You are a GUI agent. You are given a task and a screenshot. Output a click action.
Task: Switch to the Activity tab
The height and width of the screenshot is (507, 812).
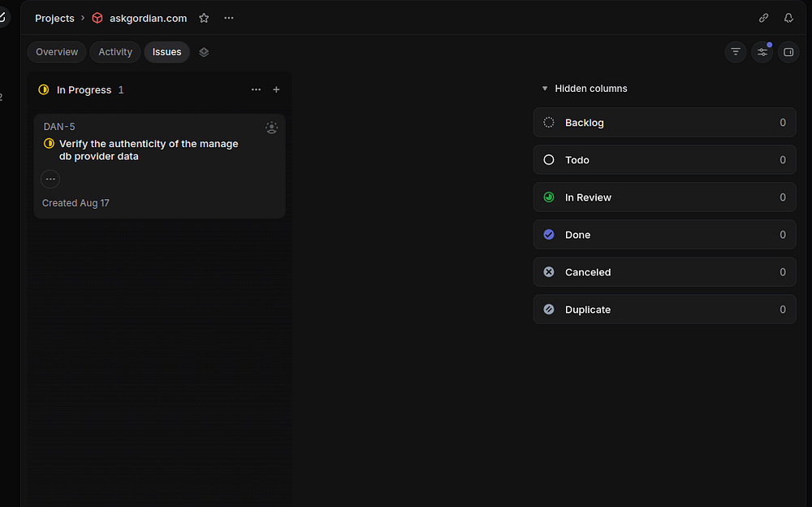point(115,52)
